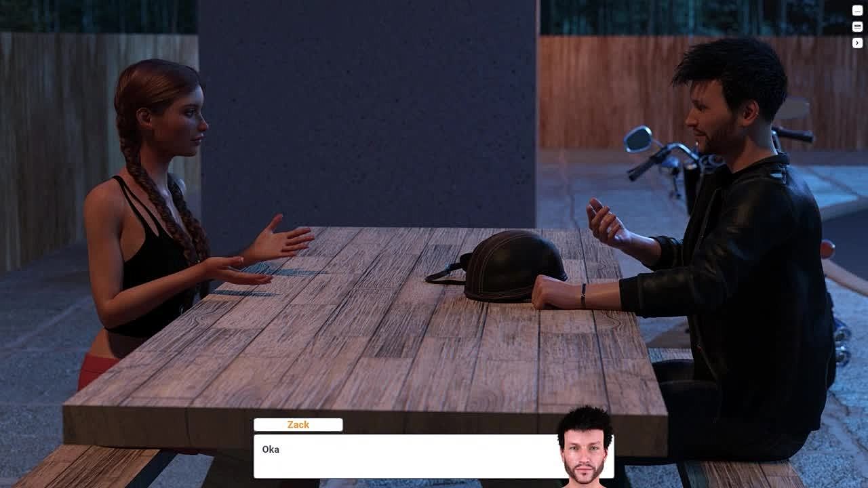Viewport: 868px width, 488px height.
Task: Click the dialogue text reading "Oka"
Action: pyautogui.click(x=271, y=449)
